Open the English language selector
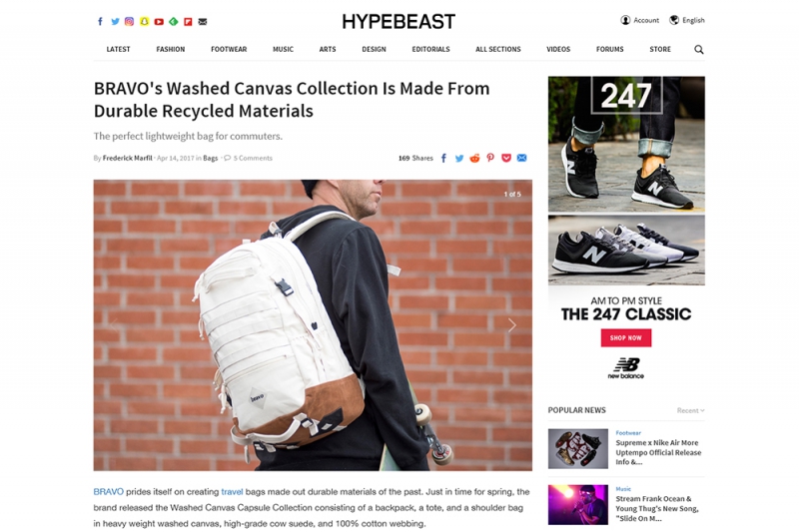The width and height of the screenshot is (799, 532). 687,20
